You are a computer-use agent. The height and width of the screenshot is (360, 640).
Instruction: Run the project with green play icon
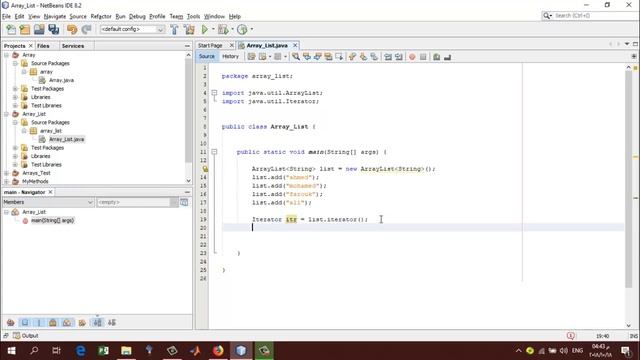[204, 29]
